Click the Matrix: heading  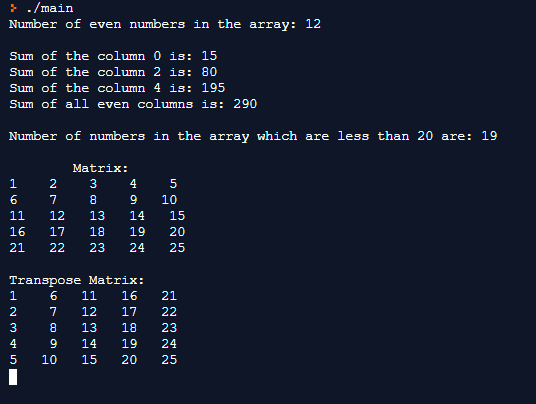(100, 168)
